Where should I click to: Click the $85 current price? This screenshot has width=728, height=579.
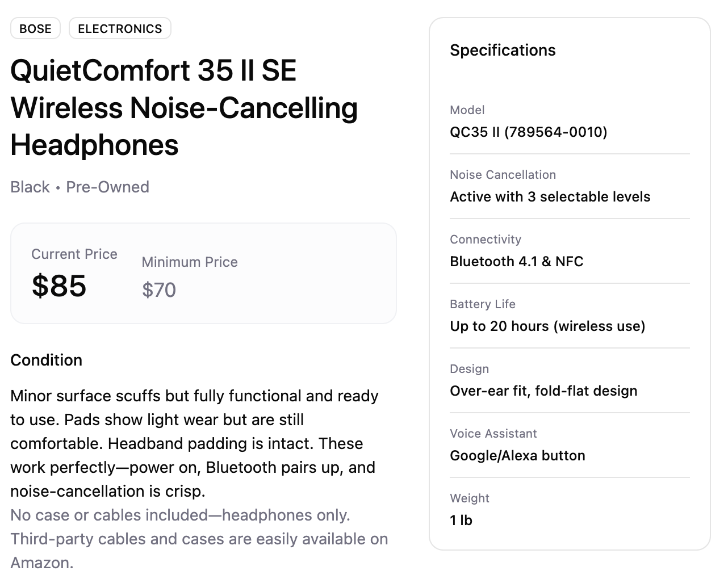click(x=59, y=286)
